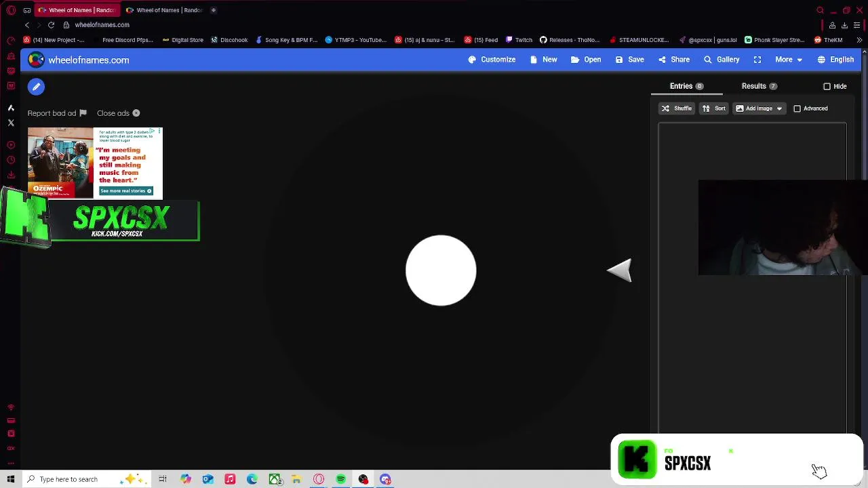Image resolution: width=868 pixels, height=488 pixels.
Task: Open Apple Music taskbar icon
Action: pyautogui.click(x=230, y=479)
